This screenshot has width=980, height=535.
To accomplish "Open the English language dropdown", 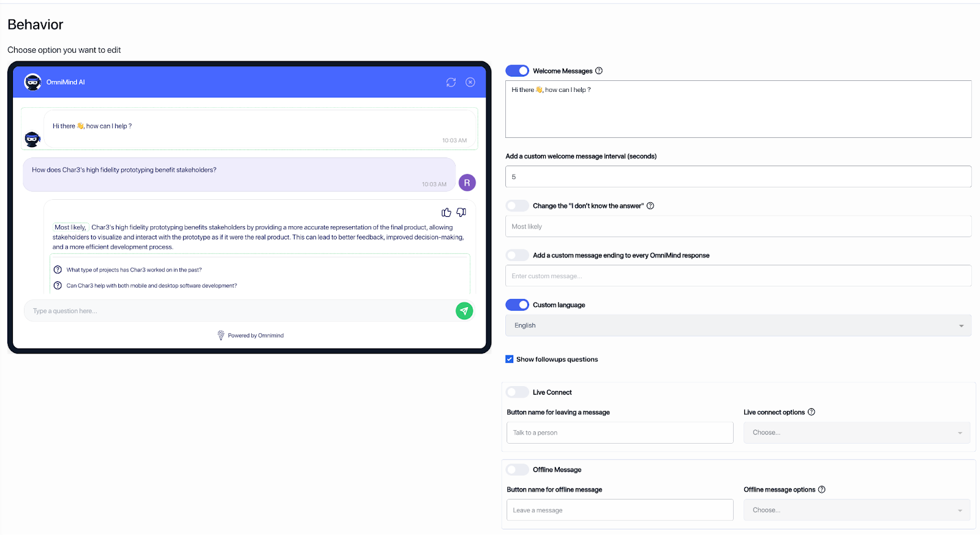I will pyautogui.click(x=738, y=325).
